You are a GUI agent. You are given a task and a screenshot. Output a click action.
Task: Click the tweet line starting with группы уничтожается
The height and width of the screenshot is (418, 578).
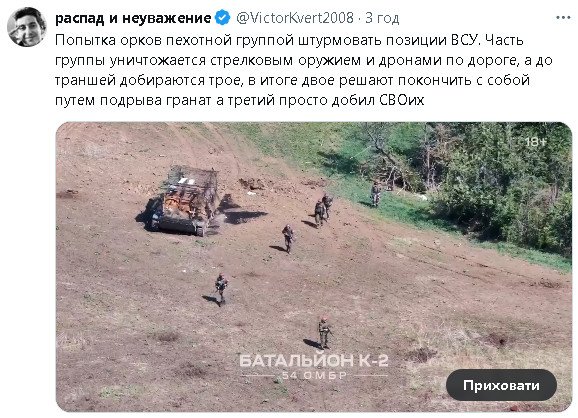(x=304, y=60)
